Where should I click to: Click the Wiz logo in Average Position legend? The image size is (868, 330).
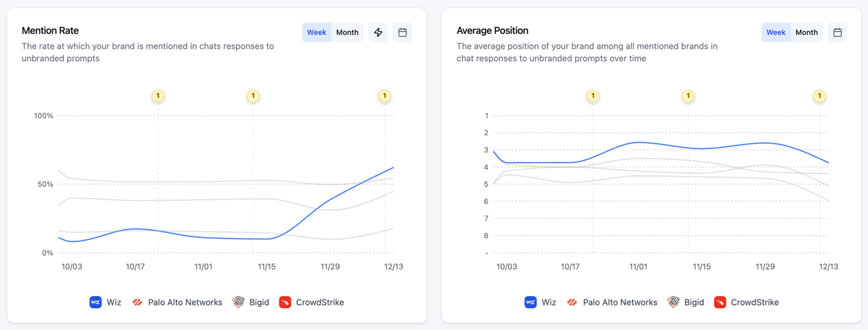coord(530,302)
